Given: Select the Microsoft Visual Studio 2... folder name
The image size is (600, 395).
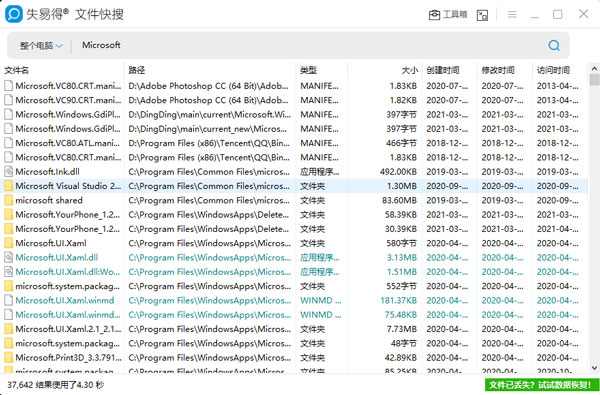Looking at the screenshot, I should tap(68, 186).
